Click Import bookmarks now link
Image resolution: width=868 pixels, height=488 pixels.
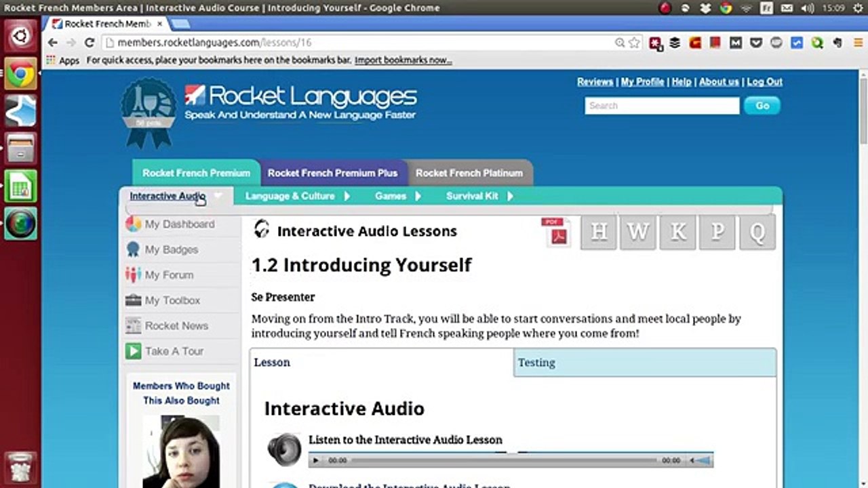click(x=403, y=60)
